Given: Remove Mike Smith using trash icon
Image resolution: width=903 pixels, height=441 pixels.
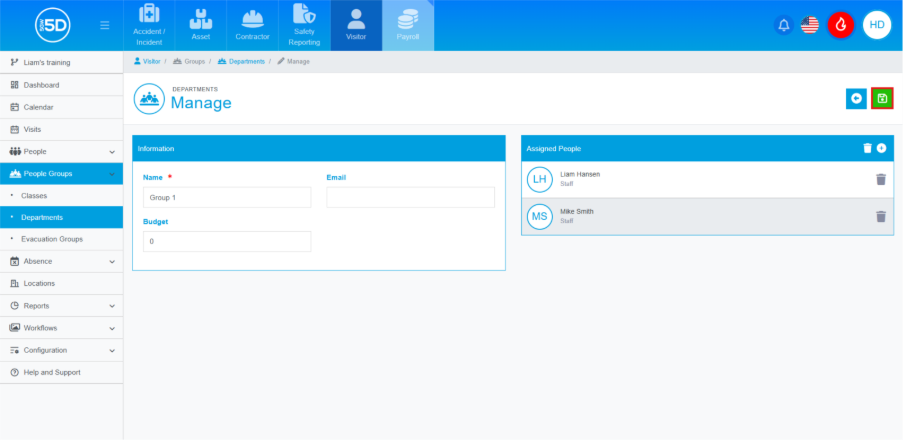Looking at the screenshot, I should (x=881, y=216).
